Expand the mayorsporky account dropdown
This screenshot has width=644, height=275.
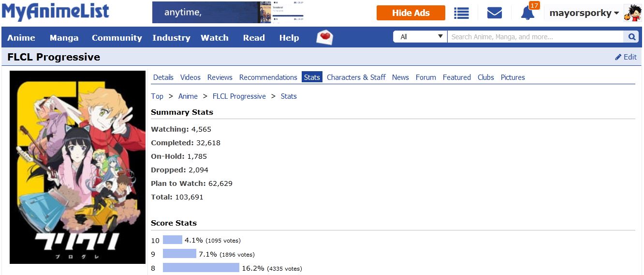584,13
